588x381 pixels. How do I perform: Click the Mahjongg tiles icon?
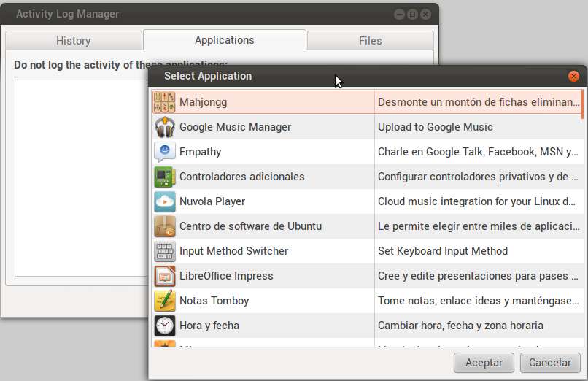164,102
